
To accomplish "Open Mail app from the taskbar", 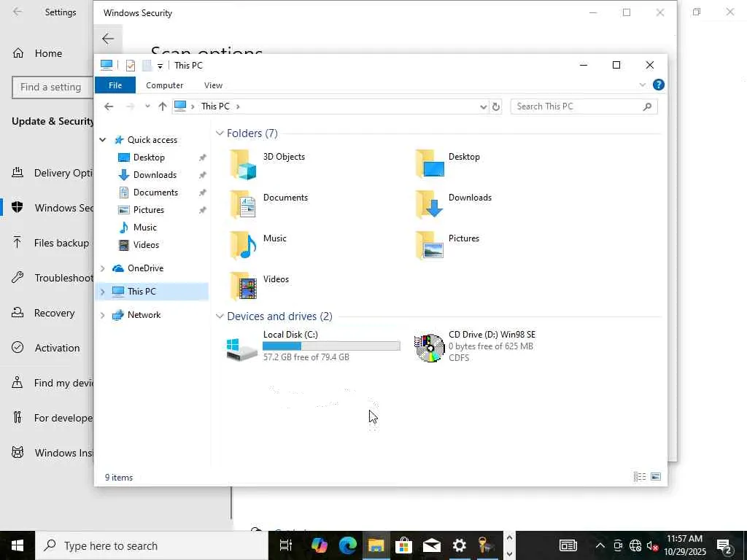I will [x=432, y=545].
